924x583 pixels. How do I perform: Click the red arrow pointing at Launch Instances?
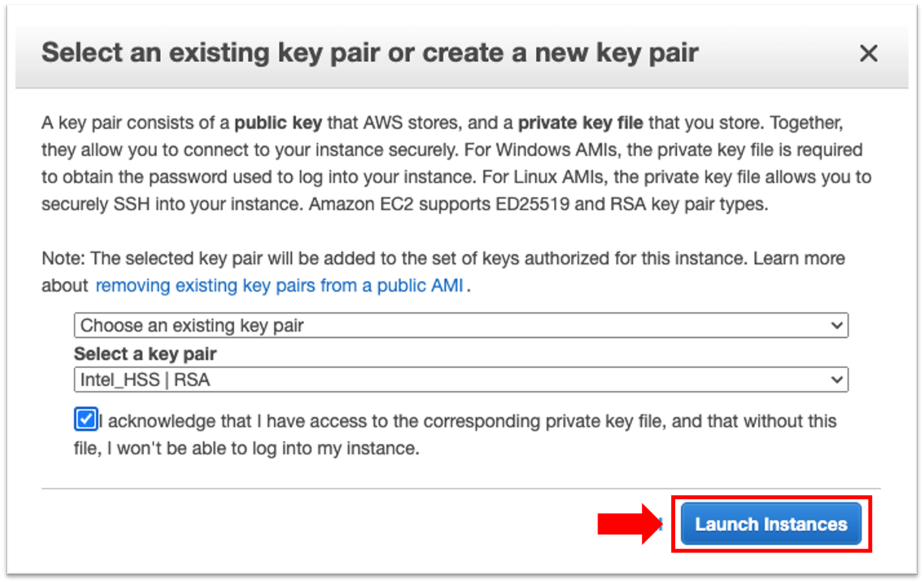628,523
